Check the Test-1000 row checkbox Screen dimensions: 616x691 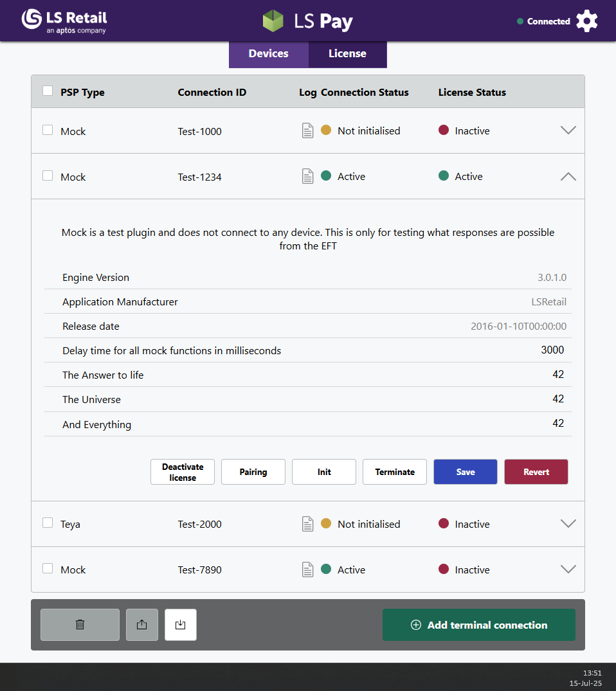pyautogui.click(x=48, y=130)
